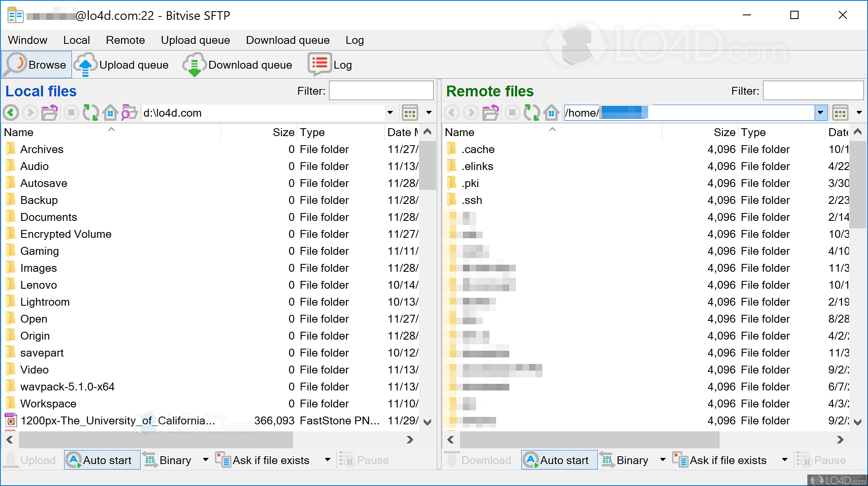Show the Download queue from toolbar
Image resolution: width=868 pixels, height=486 pixels.
tap(238, 65)
